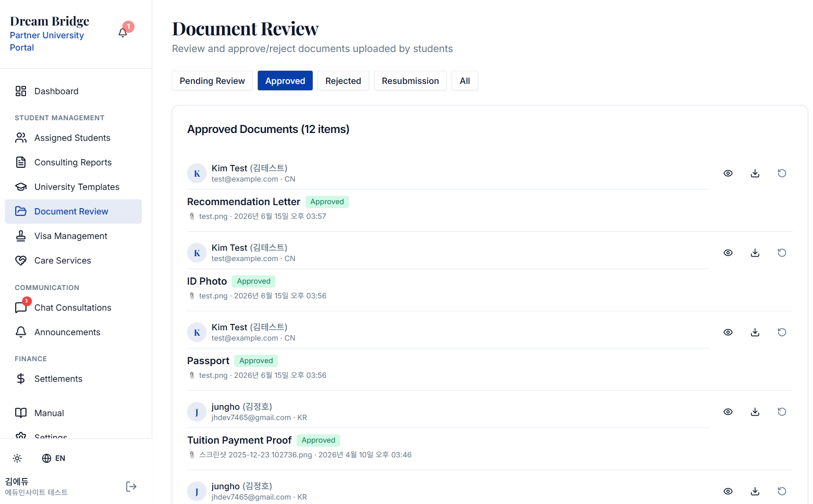The width and height of the screenshot is (813, 504).
Task: Preview Recommendation Letter with eye icon
Action: point(728,173)
